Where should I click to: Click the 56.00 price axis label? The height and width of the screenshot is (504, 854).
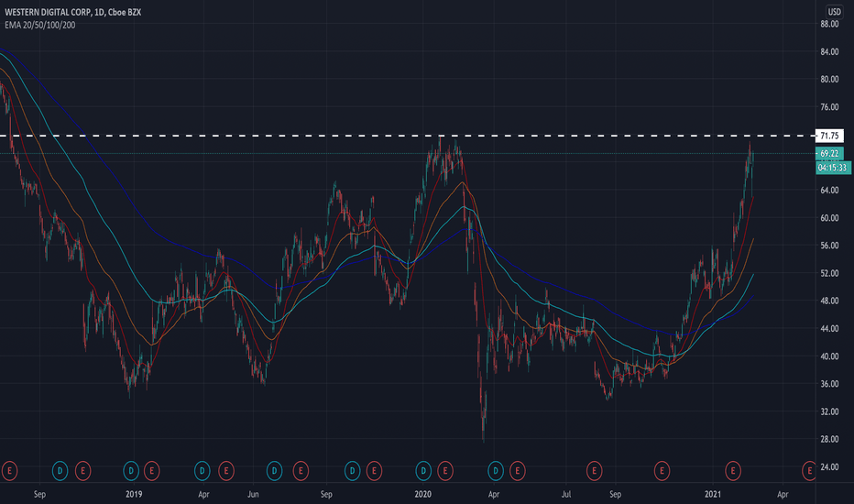tap(829, 246)
